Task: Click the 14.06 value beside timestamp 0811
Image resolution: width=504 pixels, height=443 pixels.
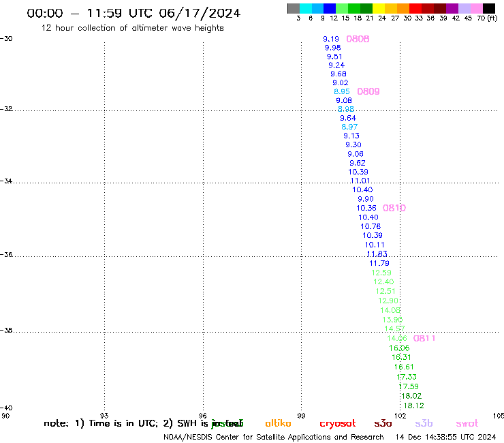Action: [397, 339]
